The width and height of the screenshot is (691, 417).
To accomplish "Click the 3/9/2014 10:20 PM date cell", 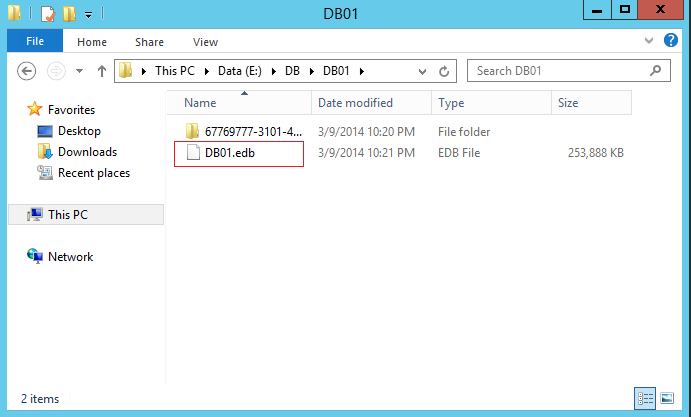I will pos(366,132).
